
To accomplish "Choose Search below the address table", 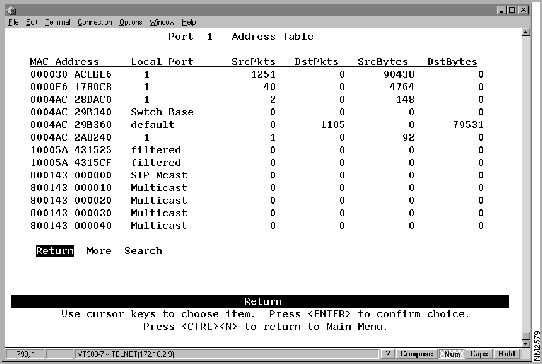I will pyautogui.click(x=143, y=251).
